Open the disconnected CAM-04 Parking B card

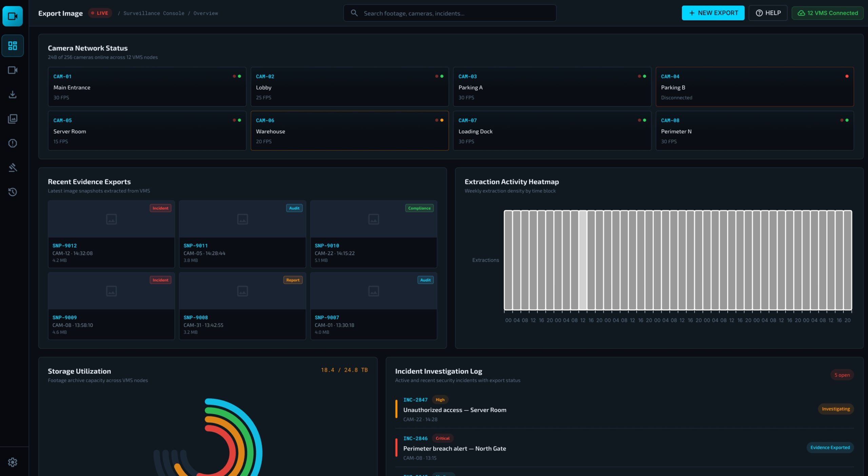point(755,87)
